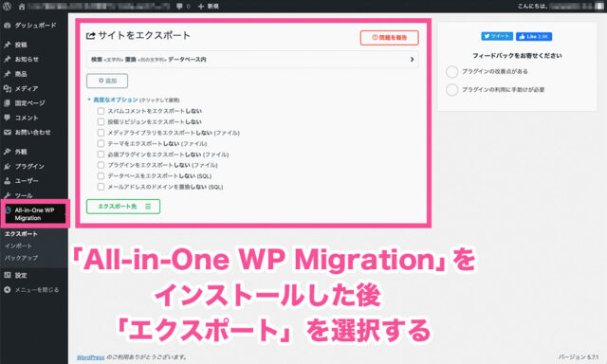
Task: Select バックアップ submenu item
Action: [21, 258]
